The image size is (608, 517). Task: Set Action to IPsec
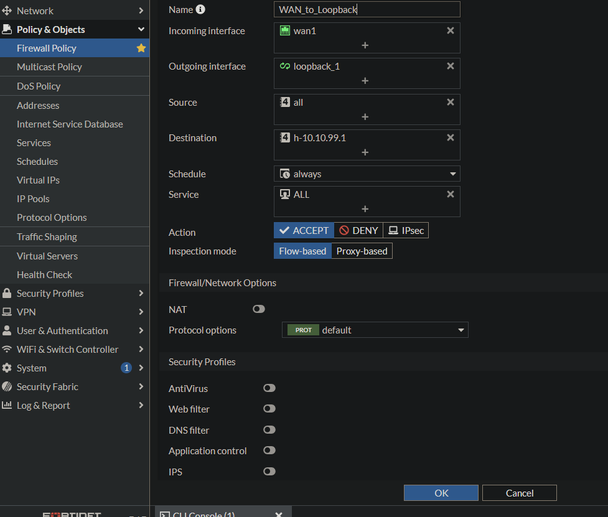tap(406, 230)
